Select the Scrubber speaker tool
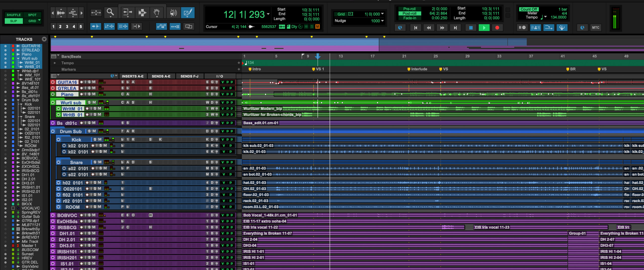 coord(173,13)
